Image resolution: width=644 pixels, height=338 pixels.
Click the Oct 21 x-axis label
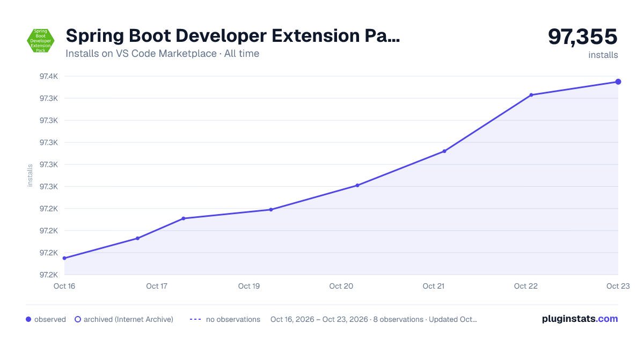point(434,286)
